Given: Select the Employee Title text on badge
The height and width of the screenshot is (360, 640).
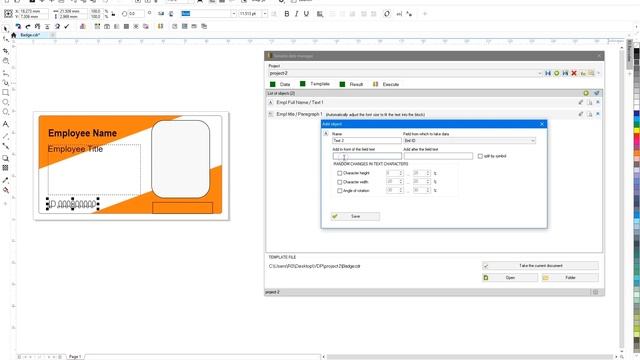Looking at the screenshot, I should click(x=75, y=149).
